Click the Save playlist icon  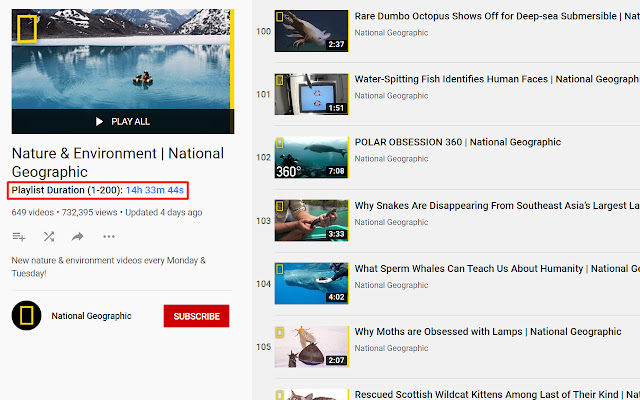(19, 236)
